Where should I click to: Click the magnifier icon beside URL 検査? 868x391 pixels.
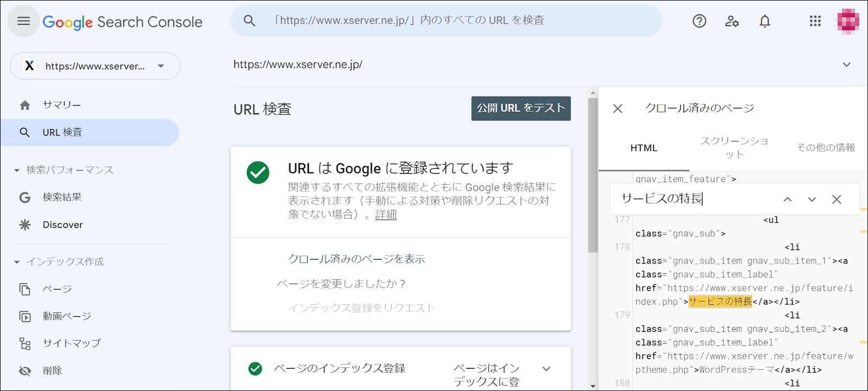click(24, 132)
